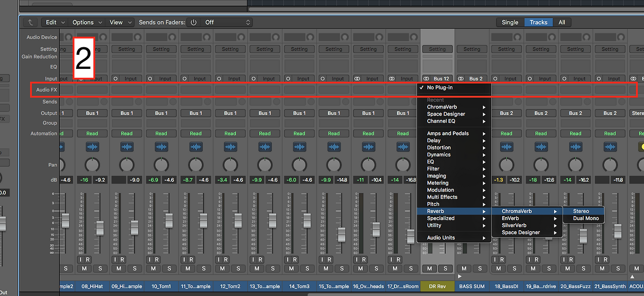644x296 pixels.
Task: Click the pan knob on 12_Tom2
Action: point(230,164)
